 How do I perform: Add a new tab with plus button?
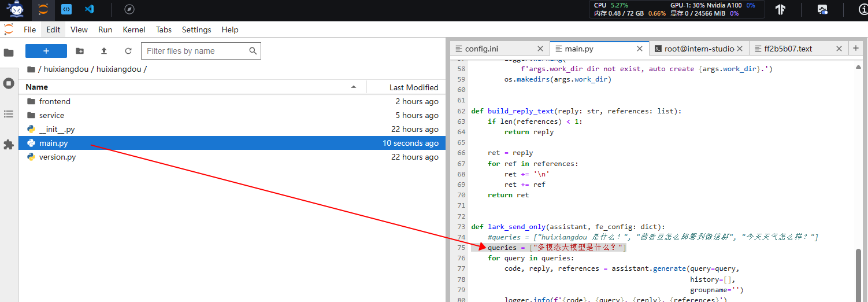pyautogui.click(x=856, y=49)
